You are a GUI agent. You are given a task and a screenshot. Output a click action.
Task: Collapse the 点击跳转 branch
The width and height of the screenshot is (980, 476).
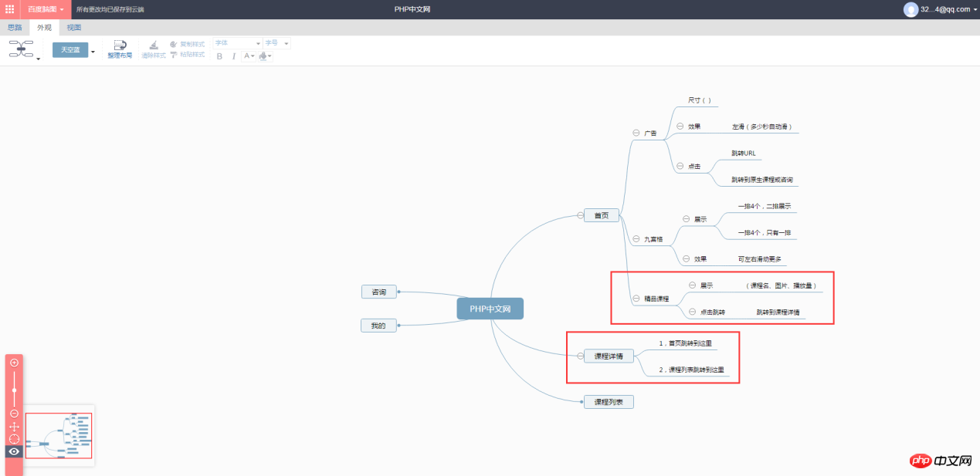pyautogui.click(x=692, y=312)
